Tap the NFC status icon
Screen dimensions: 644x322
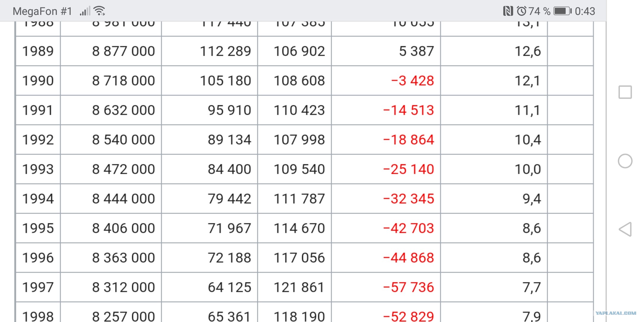(x=508, y=11)
